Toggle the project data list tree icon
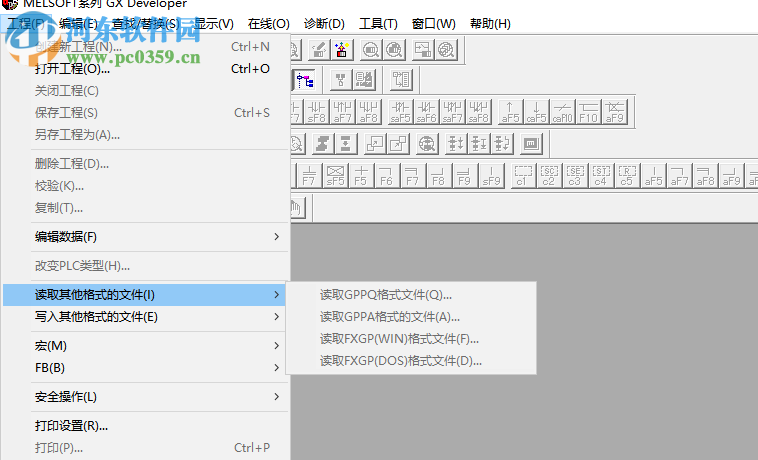The width and height of the screenshot is (758, 460). click(x=305, y=80)
